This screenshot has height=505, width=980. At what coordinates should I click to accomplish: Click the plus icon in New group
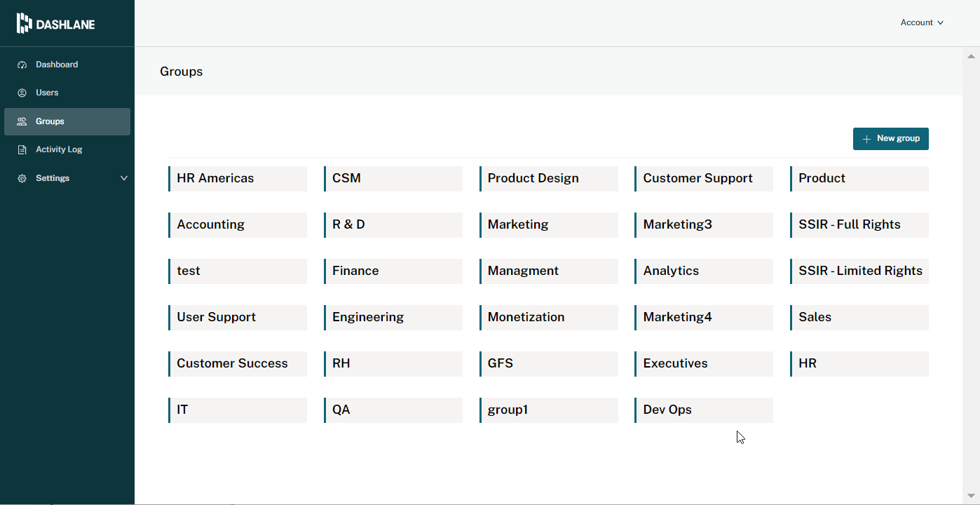pos(867,139)
